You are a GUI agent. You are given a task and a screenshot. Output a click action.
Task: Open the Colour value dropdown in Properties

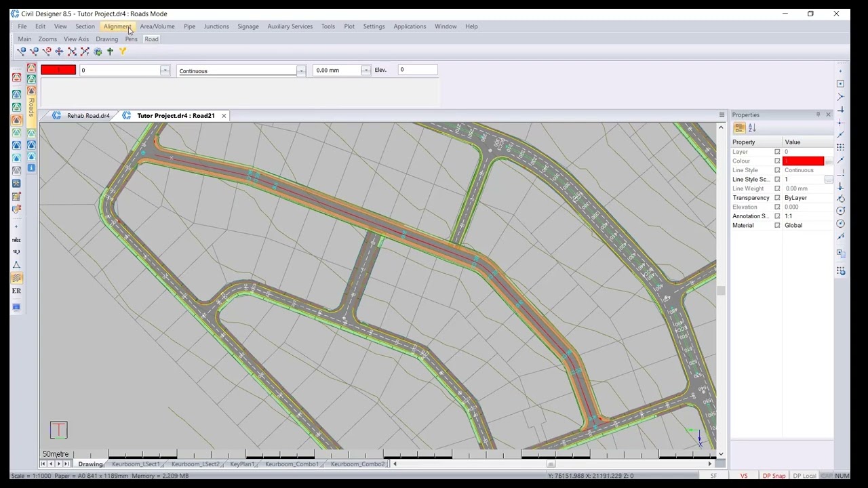tap(829, 161)
